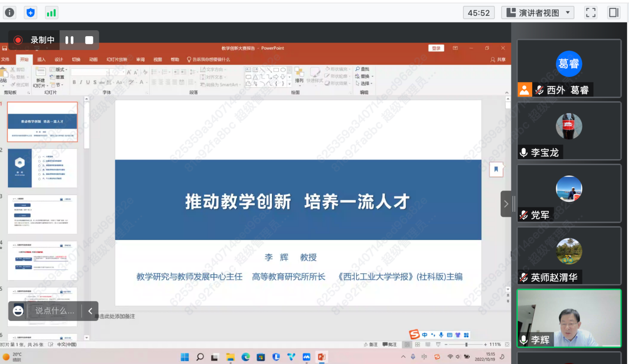
Task: Open the meeting info icon
Action: point(9,13)
